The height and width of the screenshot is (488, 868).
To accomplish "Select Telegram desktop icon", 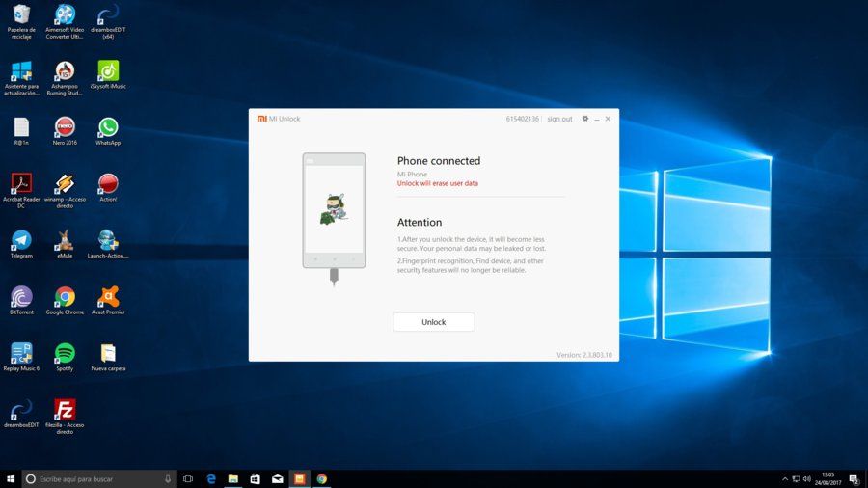I will [21, 244].
